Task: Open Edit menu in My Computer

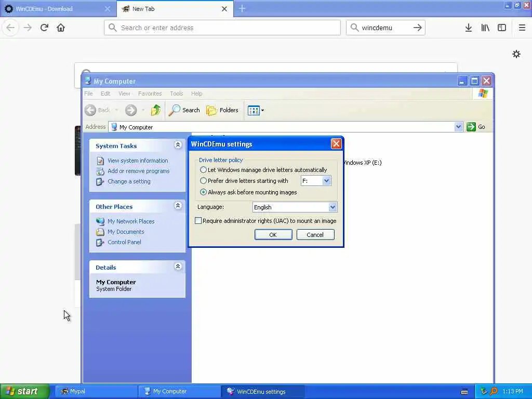Action: click(x=105, y=94)
